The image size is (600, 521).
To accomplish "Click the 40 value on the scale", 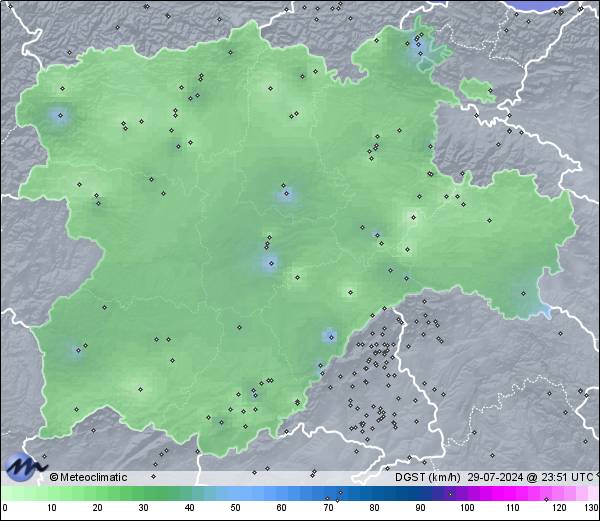I will click(189, 508).
